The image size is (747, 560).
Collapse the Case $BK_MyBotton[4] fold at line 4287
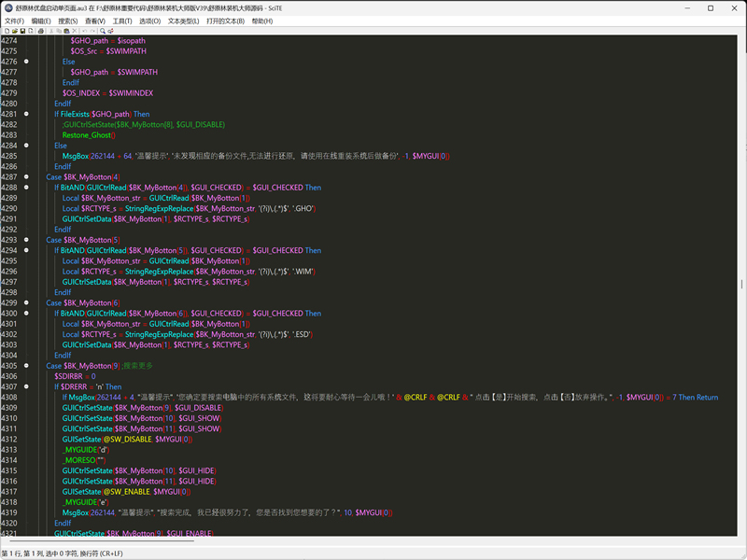coord(26,176)
